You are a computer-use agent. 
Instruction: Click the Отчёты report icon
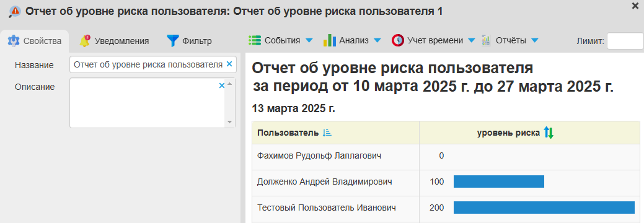point(486,40)
